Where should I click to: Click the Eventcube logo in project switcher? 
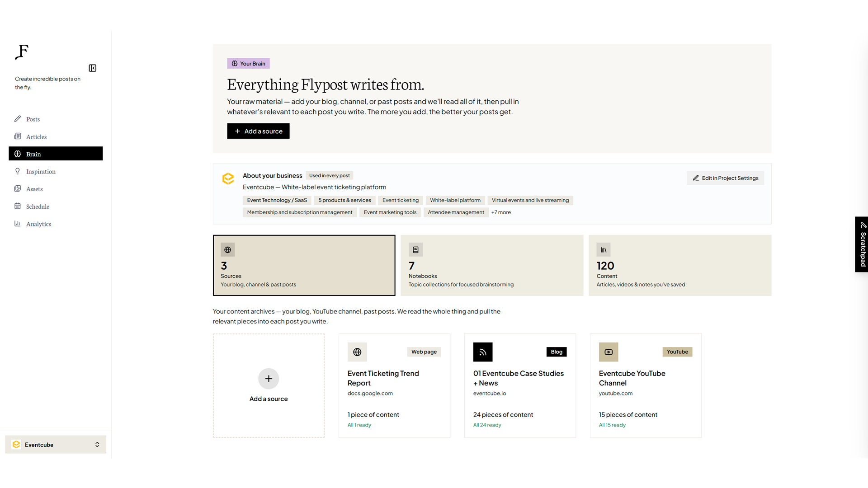click(x=16, y=445)
